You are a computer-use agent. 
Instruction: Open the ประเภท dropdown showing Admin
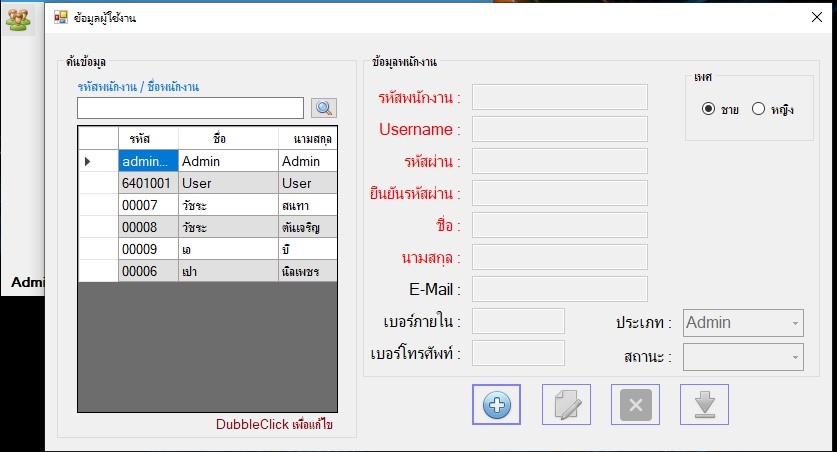[743, 323]
